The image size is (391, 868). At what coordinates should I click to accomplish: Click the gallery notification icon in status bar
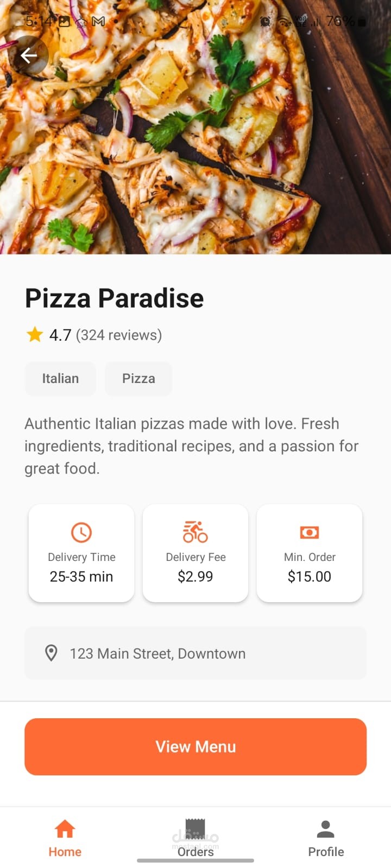64,22
